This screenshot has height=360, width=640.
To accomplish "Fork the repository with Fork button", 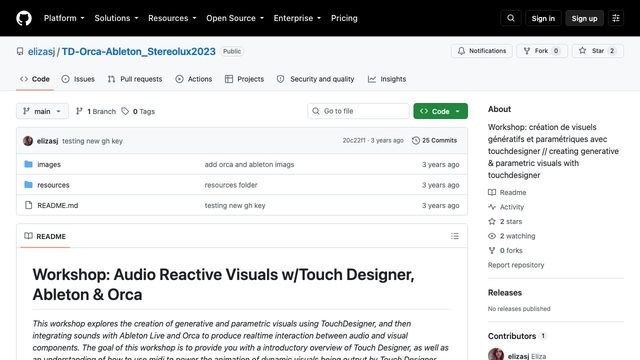I will (542, 51).
